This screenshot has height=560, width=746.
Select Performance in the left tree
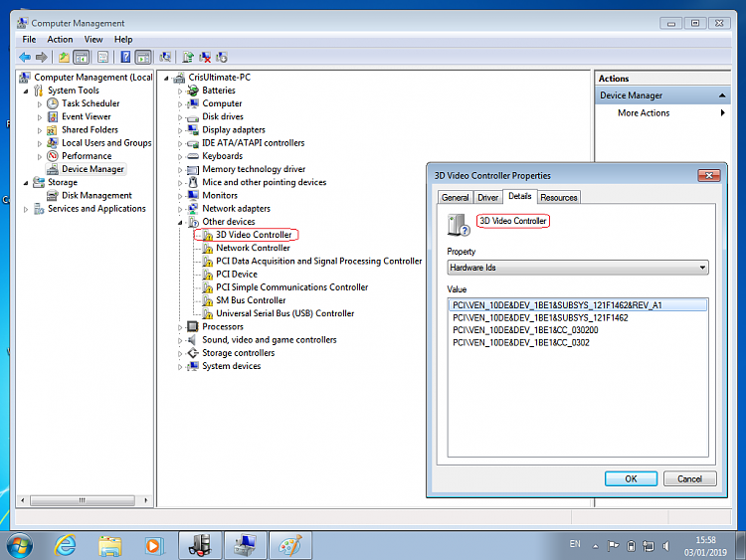87,156
